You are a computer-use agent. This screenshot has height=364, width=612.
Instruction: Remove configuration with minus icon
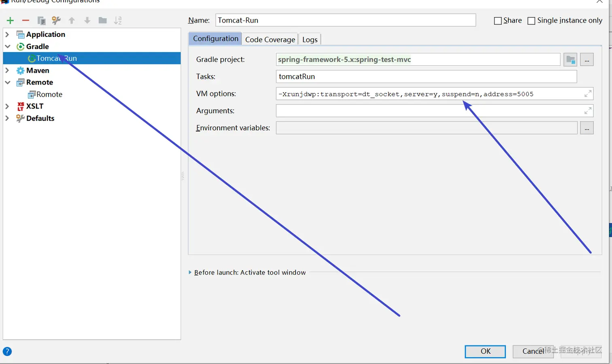click(25, 20)
